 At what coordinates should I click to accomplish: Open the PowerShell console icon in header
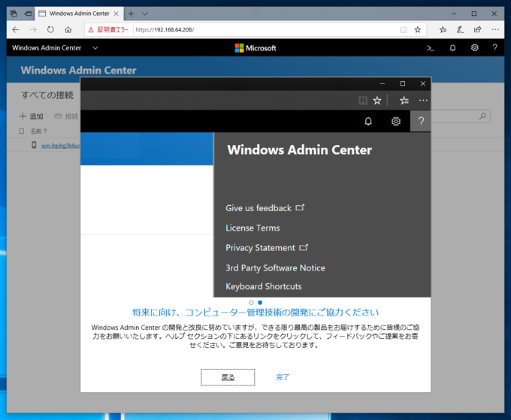click(431, 48)
